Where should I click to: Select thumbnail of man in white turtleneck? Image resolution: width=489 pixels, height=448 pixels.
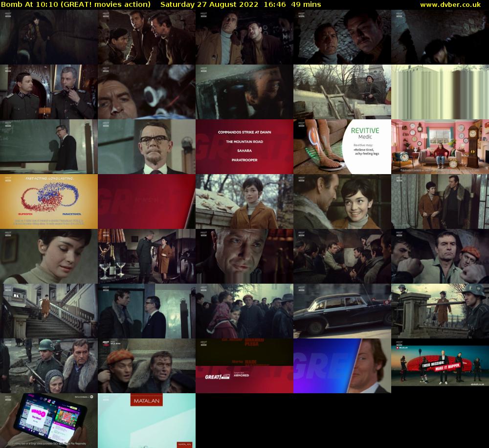pos(244,37)
